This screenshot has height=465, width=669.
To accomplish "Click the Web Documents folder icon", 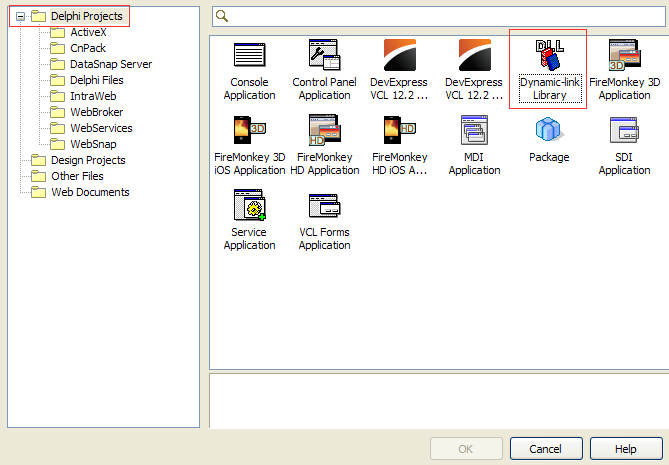I will pyautogui.click(x=38, y=192).
